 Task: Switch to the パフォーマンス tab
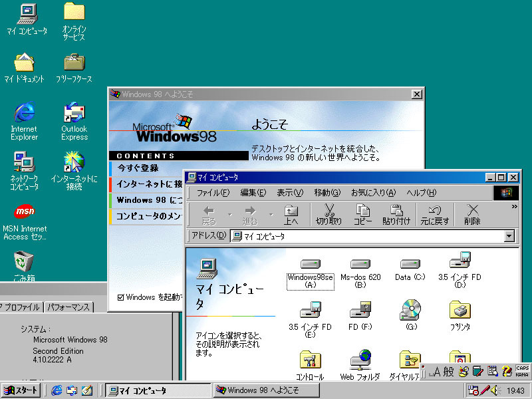click(68, 307)
